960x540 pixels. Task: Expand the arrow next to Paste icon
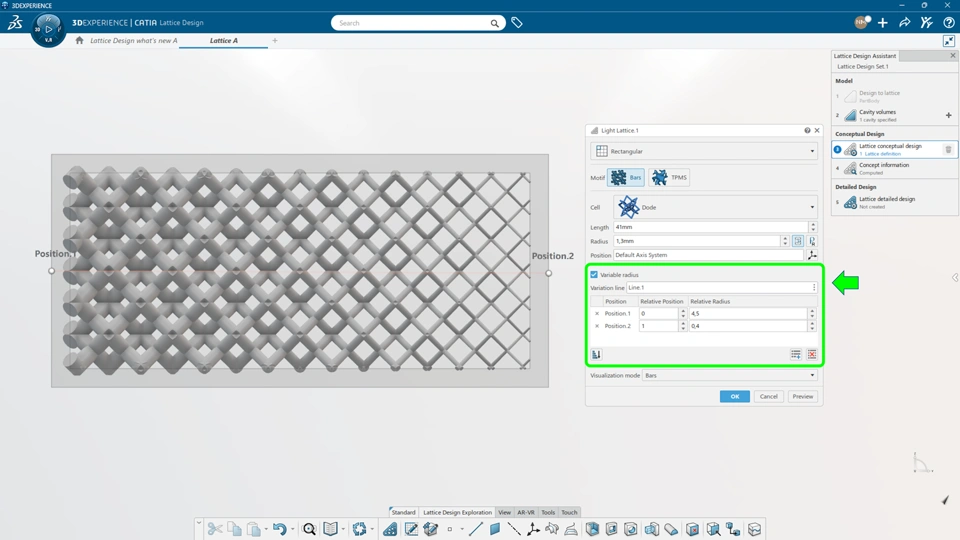pos(265,530)
